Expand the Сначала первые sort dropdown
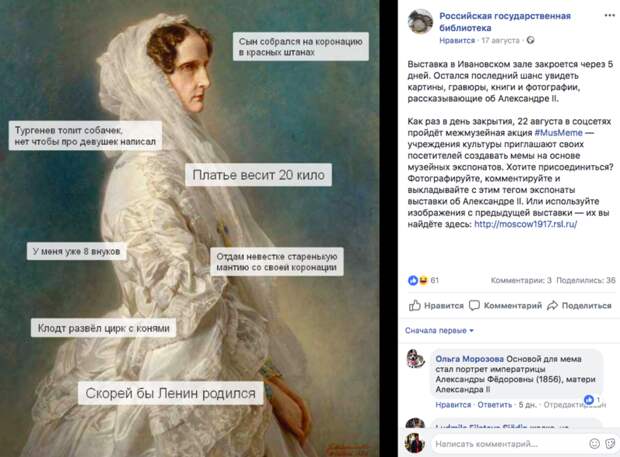 click(439, 330)
